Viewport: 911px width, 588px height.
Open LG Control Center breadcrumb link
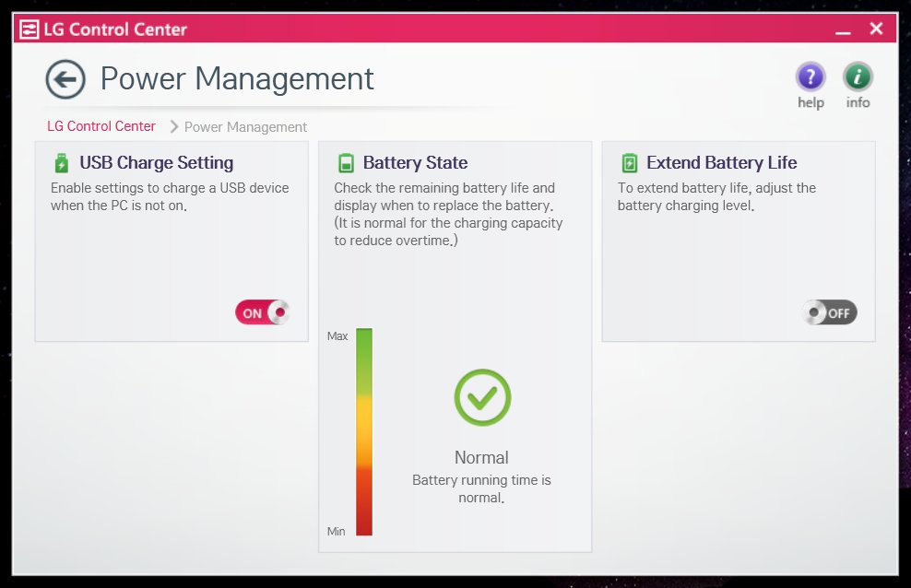tap(101, 126)
